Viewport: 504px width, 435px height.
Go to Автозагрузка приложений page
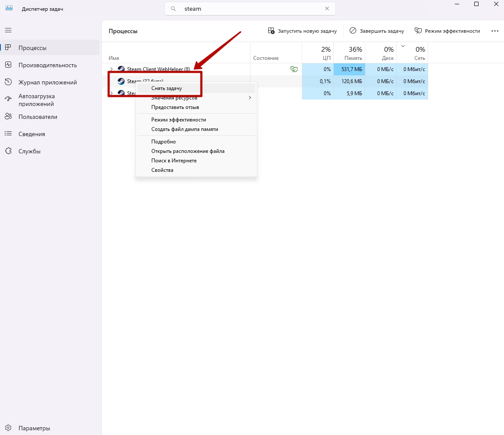click(50, 100)
